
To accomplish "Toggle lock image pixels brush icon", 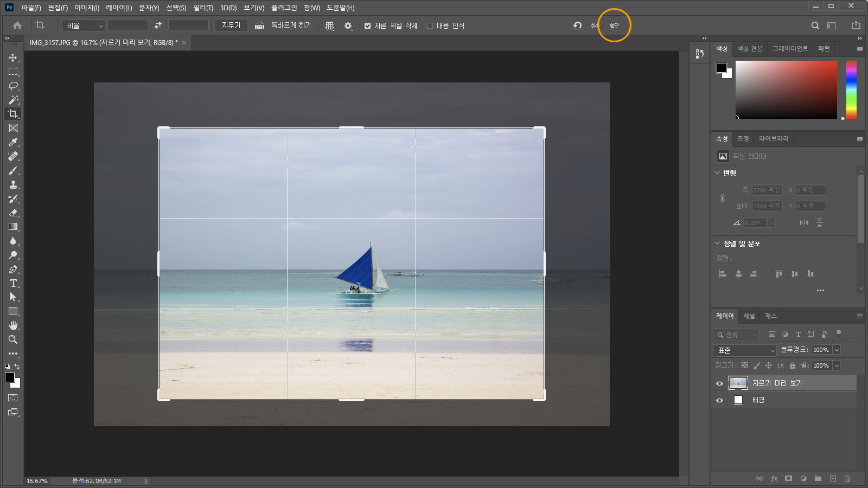I will coord(756,365).
